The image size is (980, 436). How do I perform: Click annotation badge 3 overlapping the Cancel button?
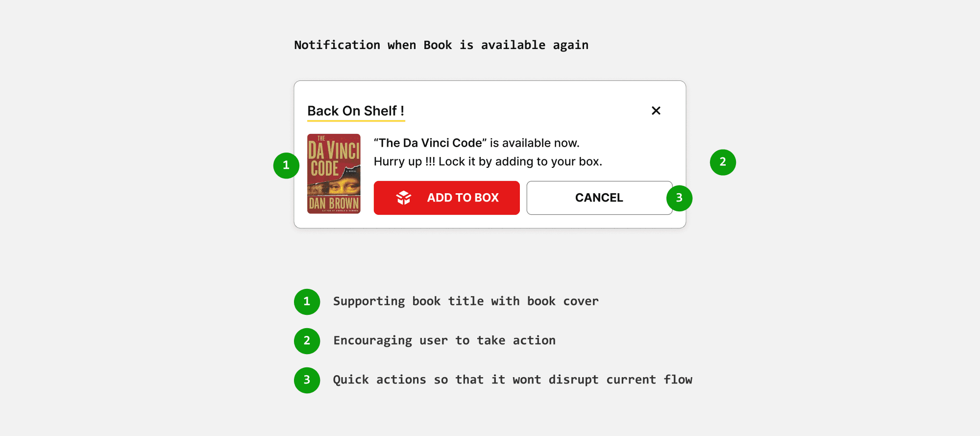point(679,198)
